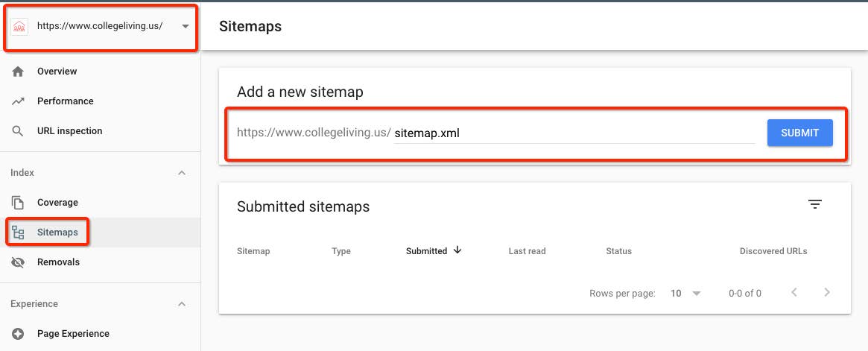Viewport: 868px width, 351px height.
Task: Click the URL inspection magnifier icon
Action: [x=18, y=131]
